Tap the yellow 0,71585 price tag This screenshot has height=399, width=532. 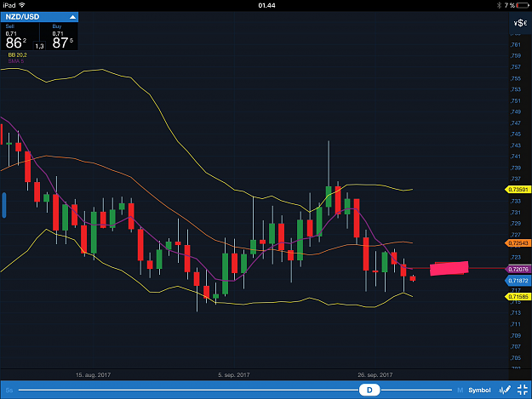tap(518, 297)
